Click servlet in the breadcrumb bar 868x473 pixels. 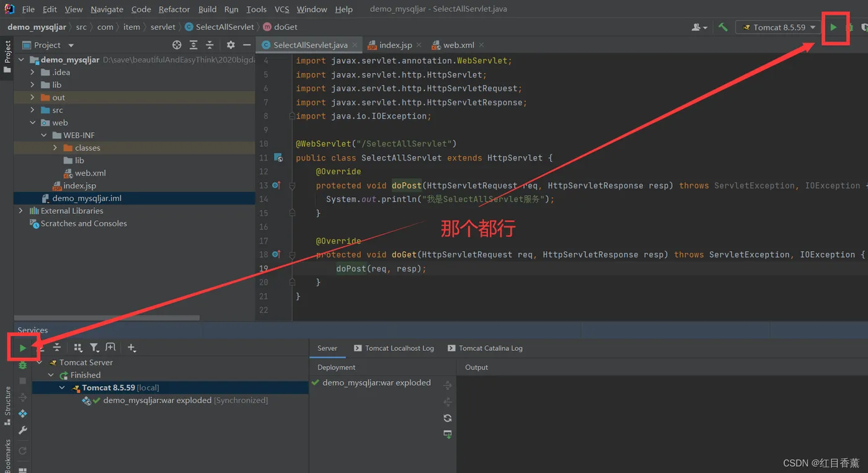click(163, 27)
